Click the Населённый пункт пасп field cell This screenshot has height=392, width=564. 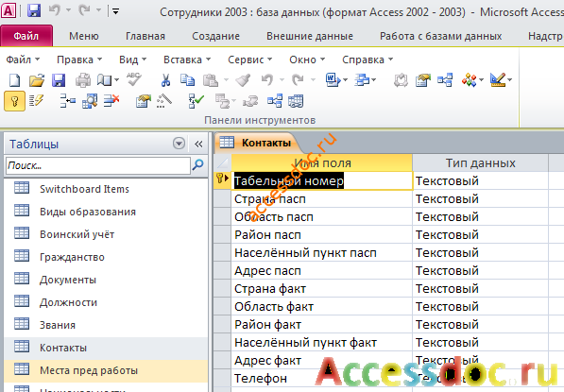322,253
